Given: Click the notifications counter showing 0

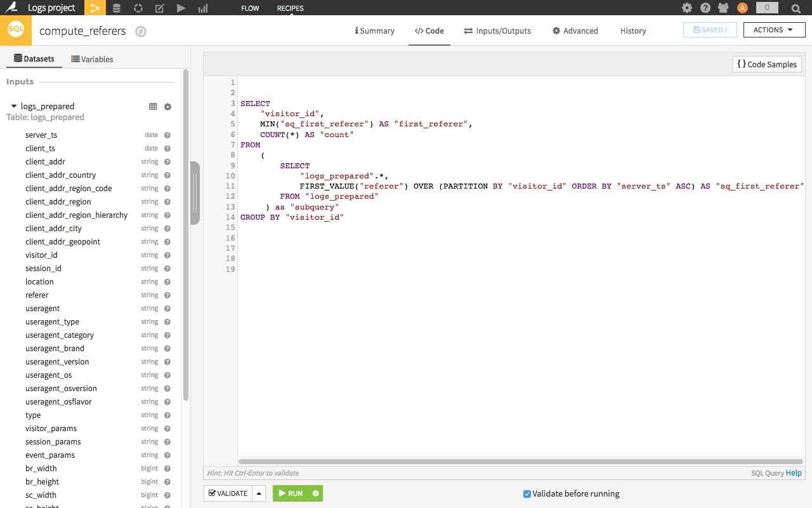Looking at the screenshot, I should coord(766,8).
